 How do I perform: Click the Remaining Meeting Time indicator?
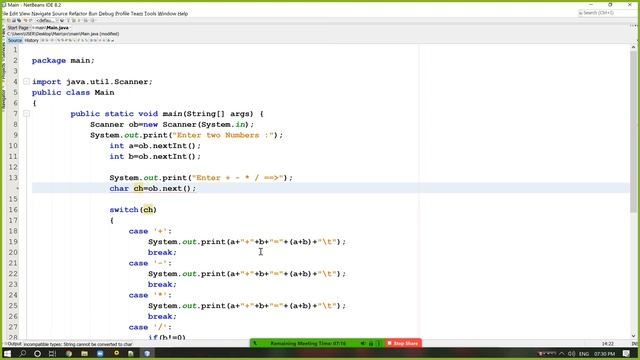point(308,343)
